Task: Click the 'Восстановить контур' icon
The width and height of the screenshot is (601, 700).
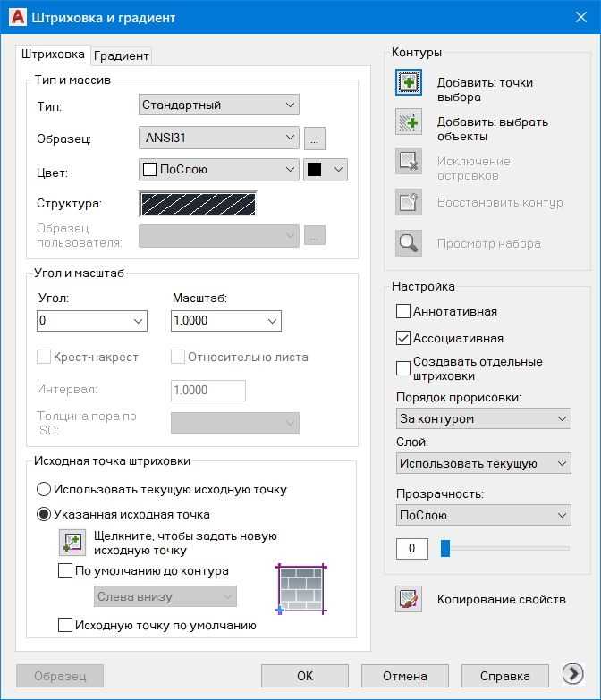Action: point(408,202)
